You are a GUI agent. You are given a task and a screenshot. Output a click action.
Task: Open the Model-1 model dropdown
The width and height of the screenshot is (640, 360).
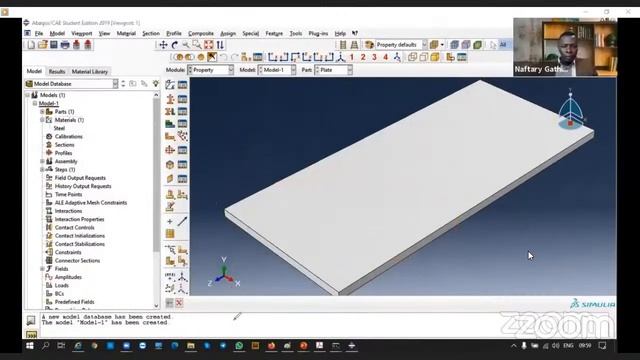(x=277, y=70)
